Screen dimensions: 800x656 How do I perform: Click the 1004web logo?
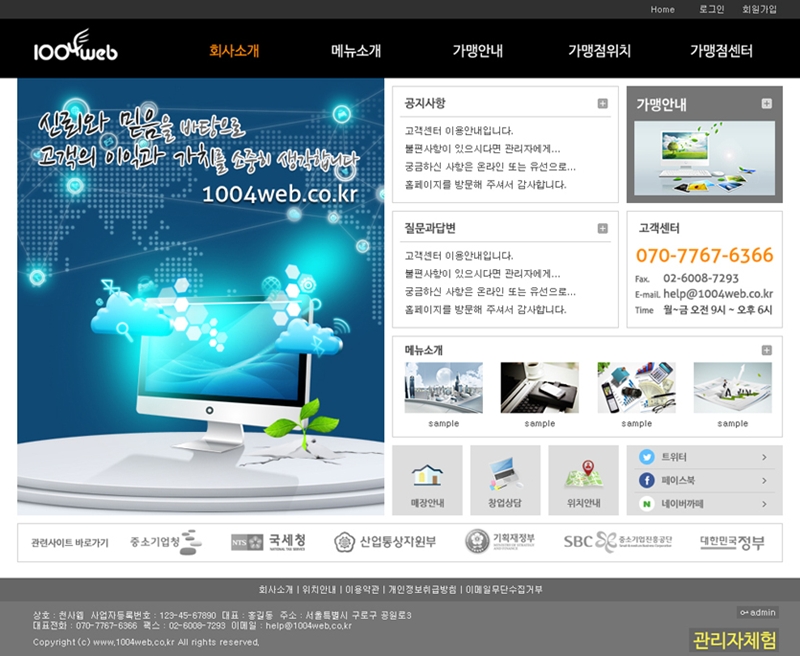(75, 48)
